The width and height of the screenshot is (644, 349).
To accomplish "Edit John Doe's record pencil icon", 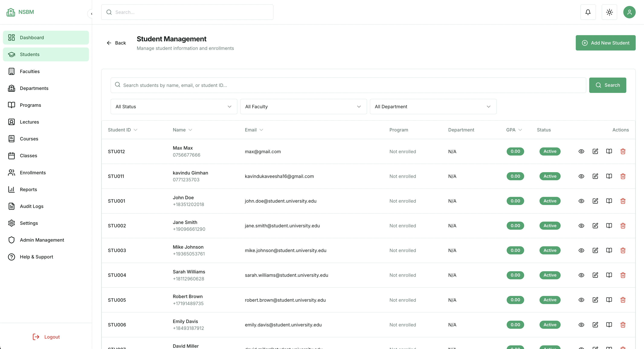I will [x=595, y=201].
